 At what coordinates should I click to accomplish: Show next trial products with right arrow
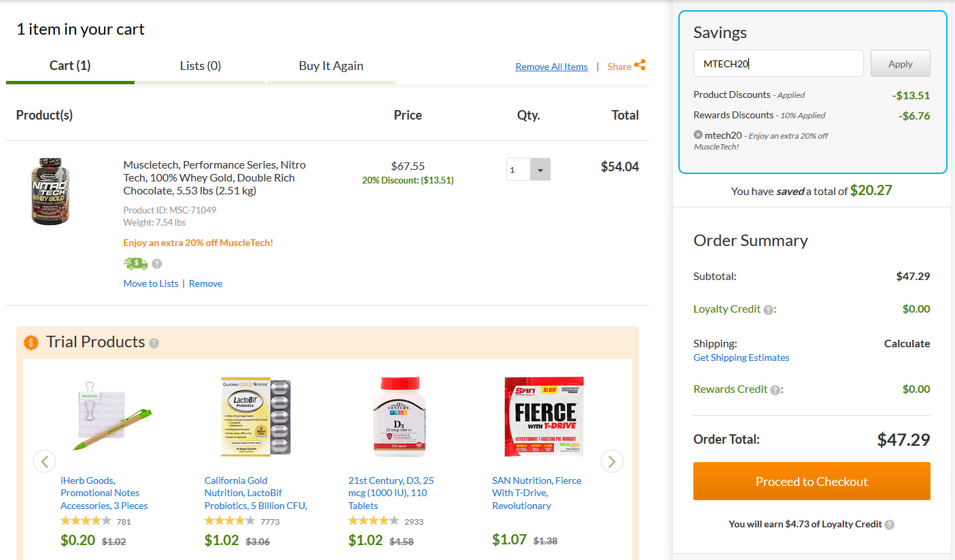point(612,461)
